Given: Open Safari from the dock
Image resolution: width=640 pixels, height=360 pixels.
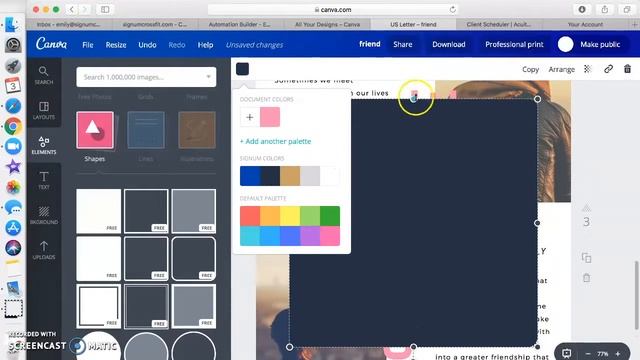Looking at the screenshot, I should (x=13, y=106).
